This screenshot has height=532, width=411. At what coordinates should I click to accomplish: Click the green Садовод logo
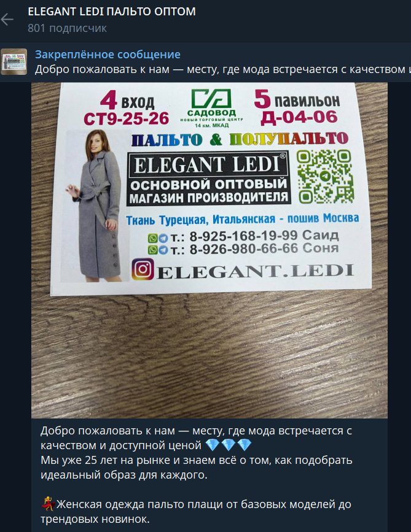(211, 108)
